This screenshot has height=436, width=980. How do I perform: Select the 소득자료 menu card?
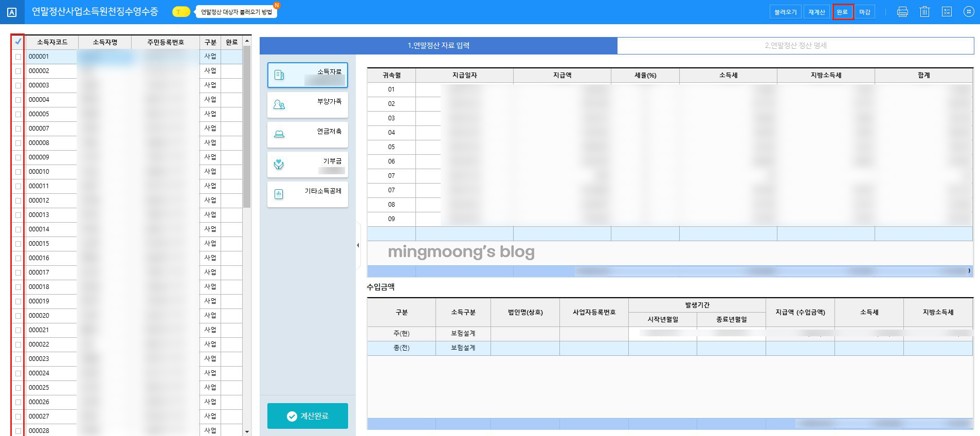[x=307, y=75]
